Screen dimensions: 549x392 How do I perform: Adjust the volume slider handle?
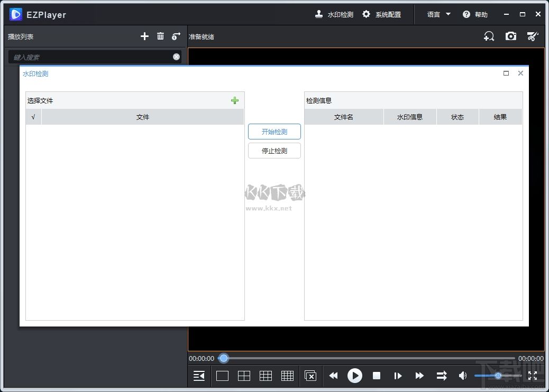click(498, 376)
